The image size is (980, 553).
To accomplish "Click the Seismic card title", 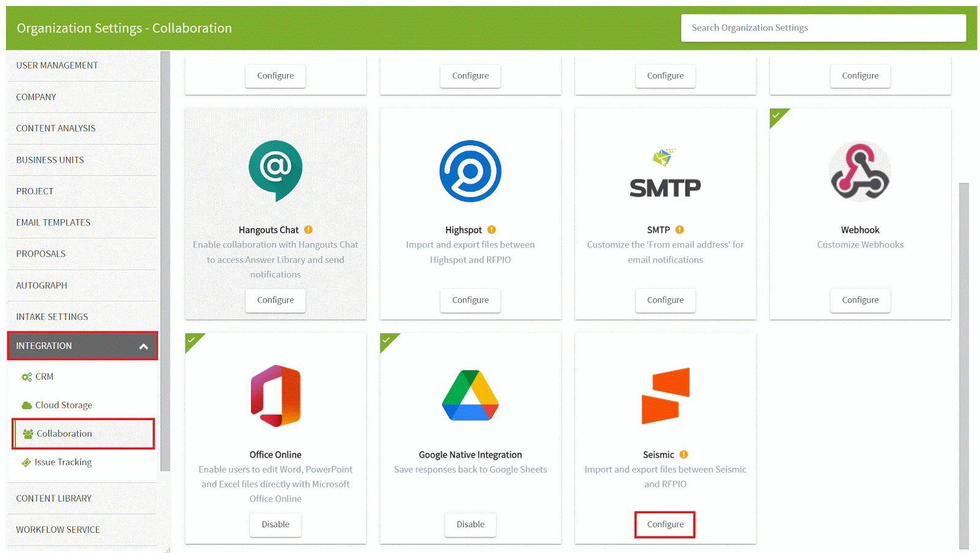I will point(658,455).
